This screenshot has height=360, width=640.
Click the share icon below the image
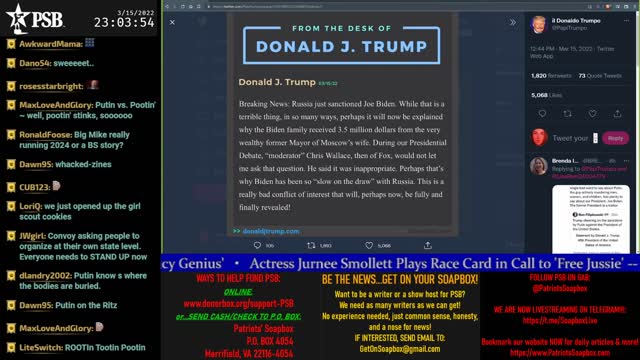pos(427,245)
